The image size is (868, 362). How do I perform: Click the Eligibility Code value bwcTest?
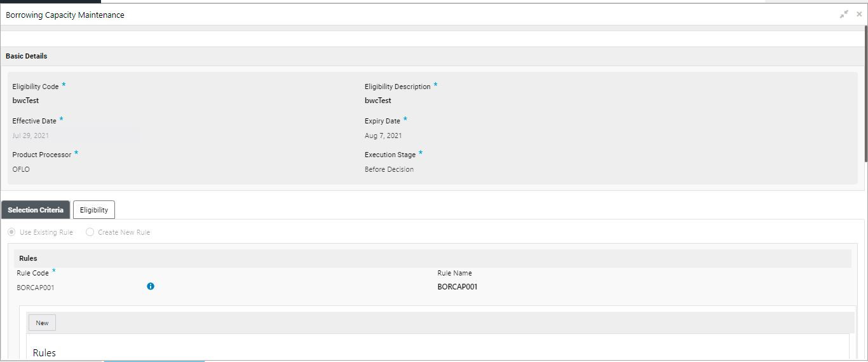pyautogui.click(x=26, y=101)
